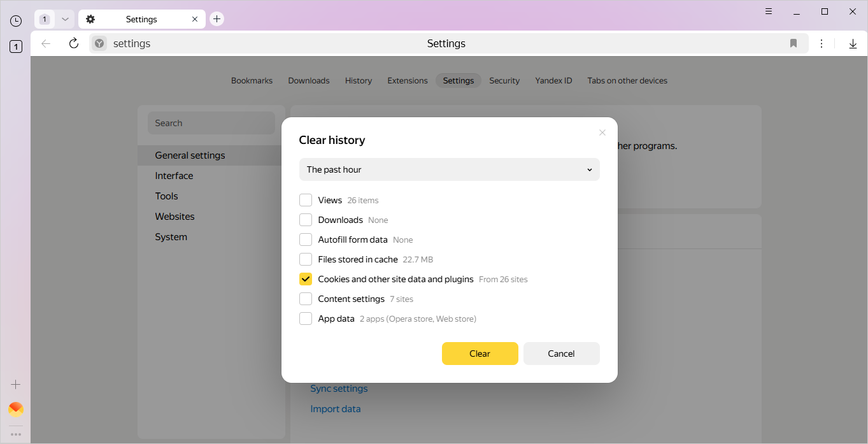Enable the Views checkbox
868x444 pixels.
tap(306, 200)
